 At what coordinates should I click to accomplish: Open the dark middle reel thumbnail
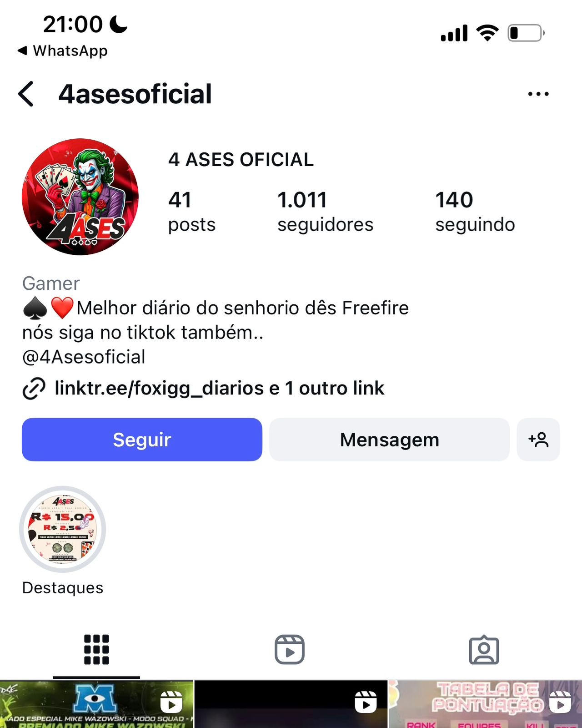[291, 704]
